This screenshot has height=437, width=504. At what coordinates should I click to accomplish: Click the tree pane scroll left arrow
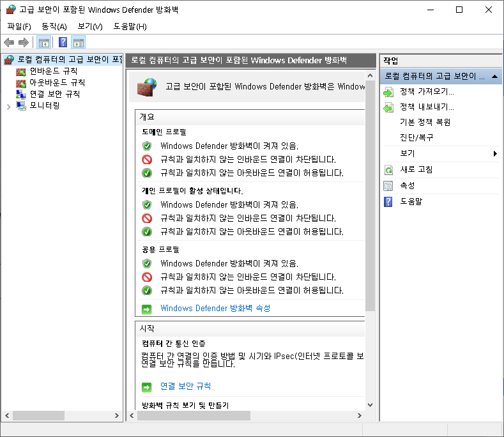(x=7, y=415)
